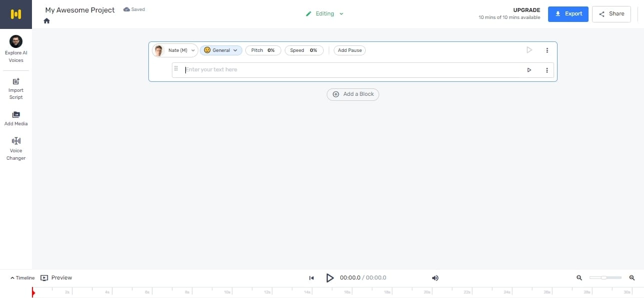Click 'My Awesome Project' title

[80, 10]
